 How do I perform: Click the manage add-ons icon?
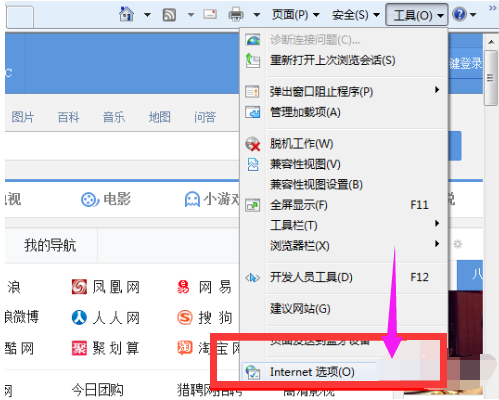(252, 112)
